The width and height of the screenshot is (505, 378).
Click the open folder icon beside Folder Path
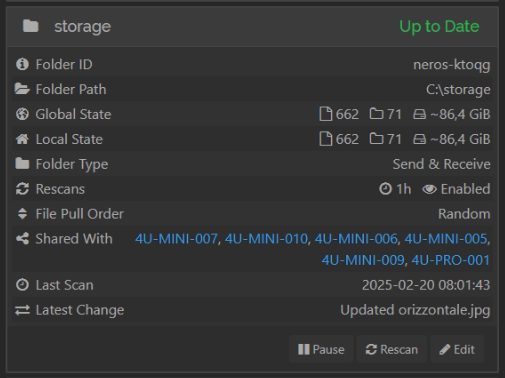click(x=22, y=89)
